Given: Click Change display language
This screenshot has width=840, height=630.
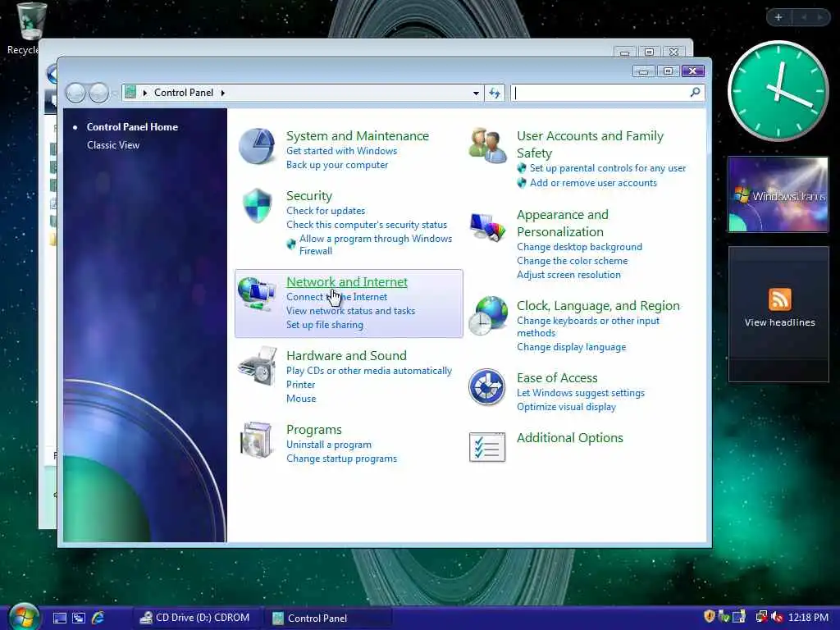Looking at the screenshot, I should (571, 347).
